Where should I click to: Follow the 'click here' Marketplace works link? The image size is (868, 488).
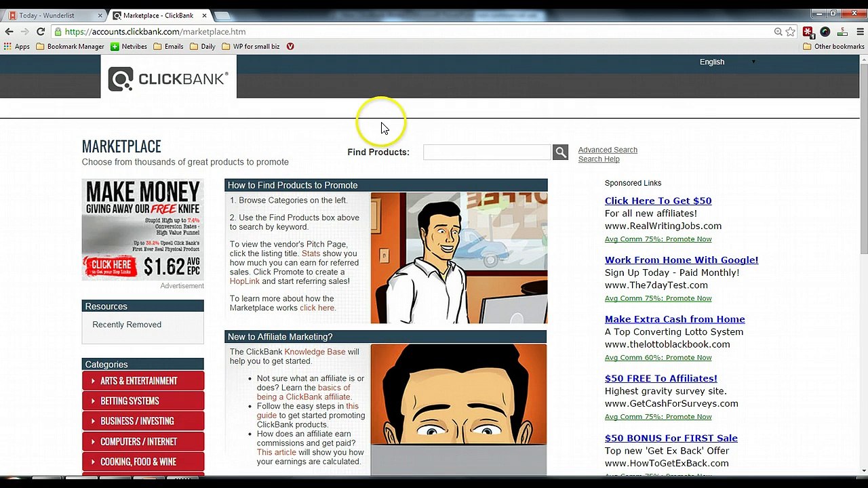(x=317, y=308)
